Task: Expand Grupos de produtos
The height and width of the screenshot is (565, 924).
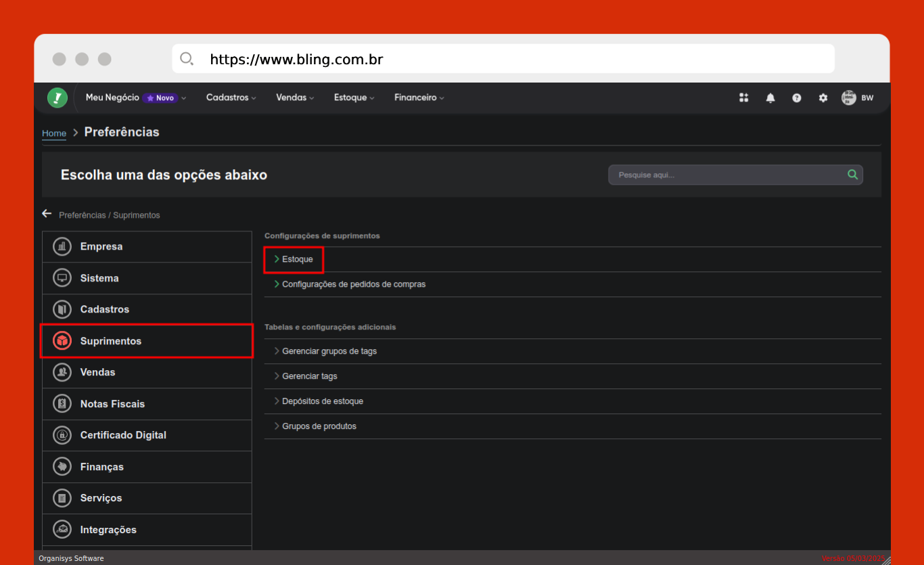Action: [572, 426]
